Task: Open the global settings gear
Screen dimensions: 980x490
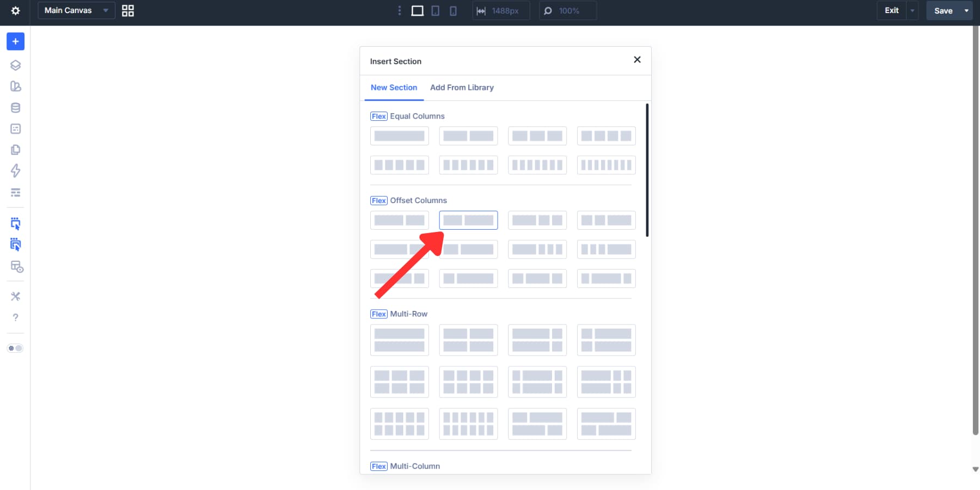Action: (15, 10)
